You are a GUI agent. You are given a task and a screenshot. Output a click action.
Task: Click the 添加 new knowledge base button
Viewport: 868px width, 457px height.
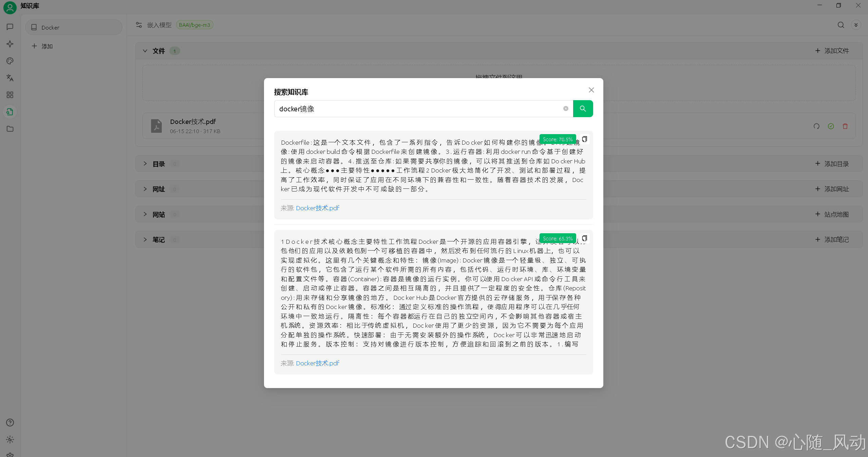click(x=42, y=46)
